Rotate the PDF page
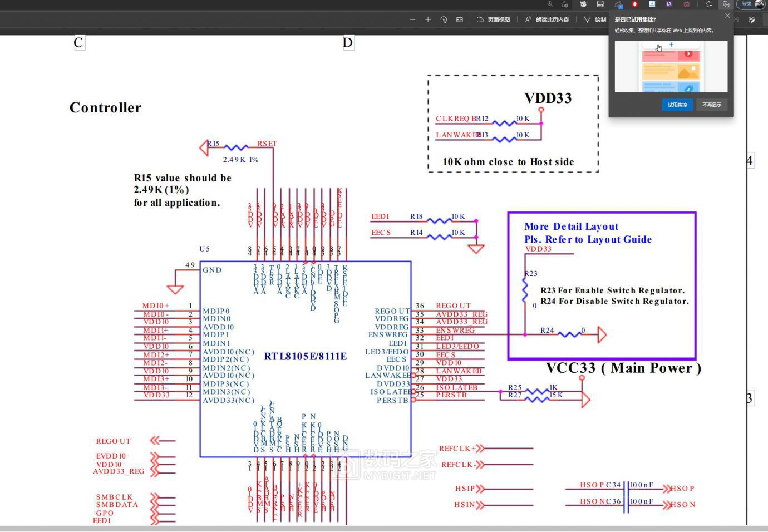The width and height of the screenshot is (768, 532). click(x=444, y=19)
